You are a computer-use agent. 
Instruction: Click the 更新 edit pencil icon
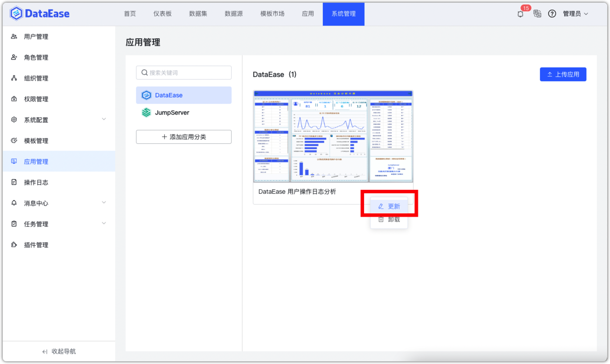381,206
